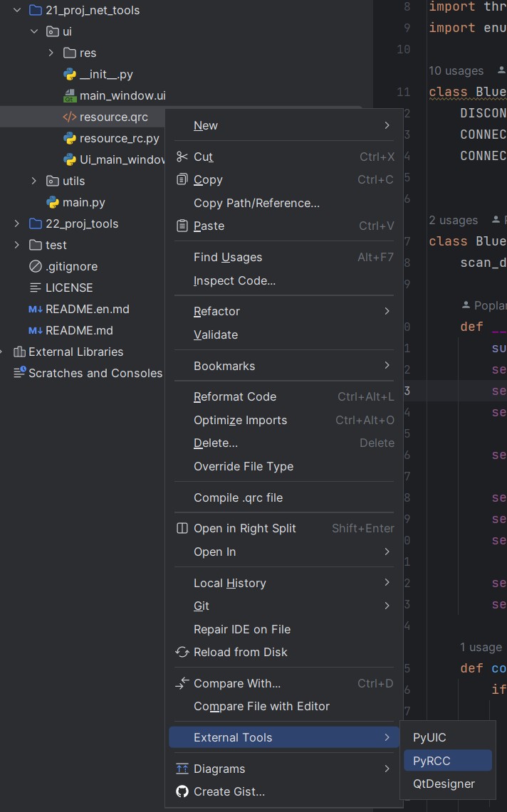Image resolution: width=507 pixels, height=812 pixels.
Task: Expand the test folder node
Action: pos(17,245)
